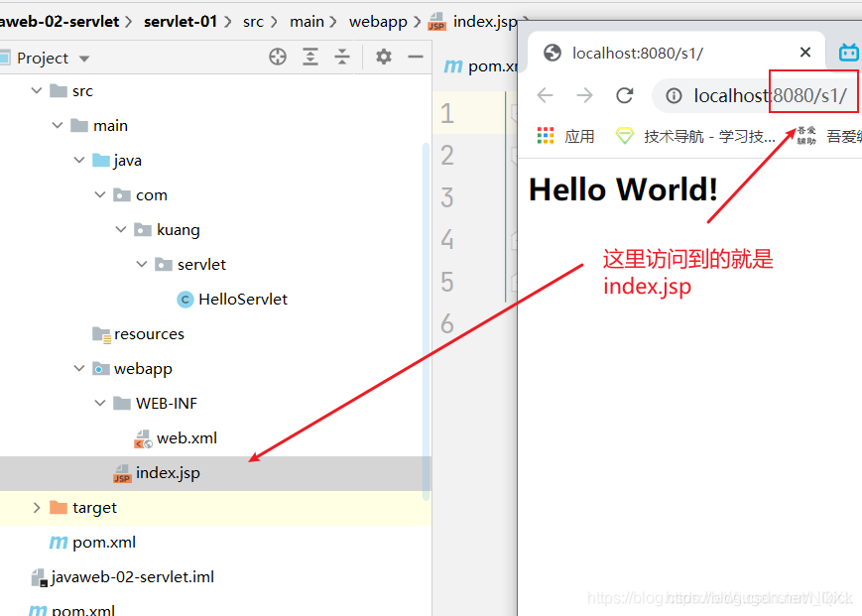This screenshot has width=862, height=616.
Task: Open javaweb-02-servlet.iml file
Action: 133,577
